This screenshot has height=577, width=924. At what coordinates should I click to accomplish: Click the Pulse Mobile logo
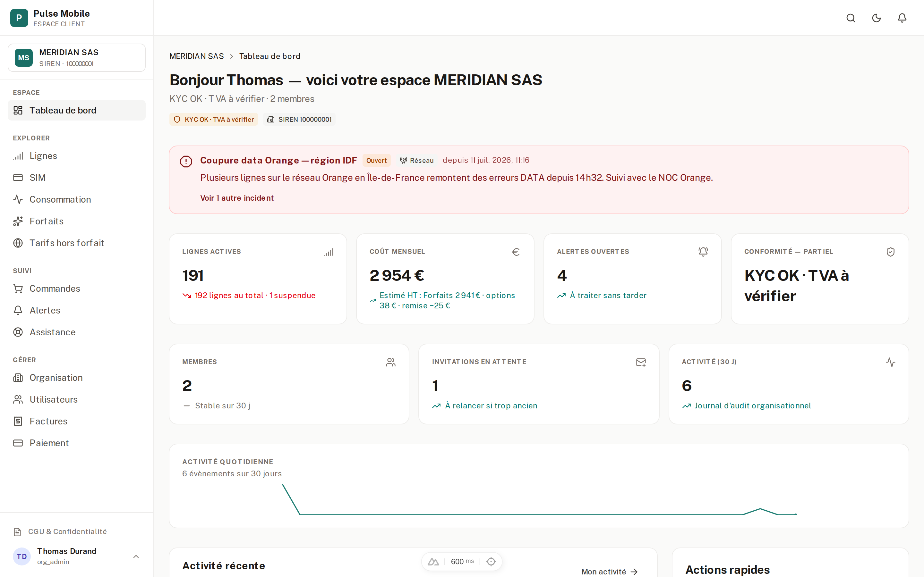pos(19,18)
